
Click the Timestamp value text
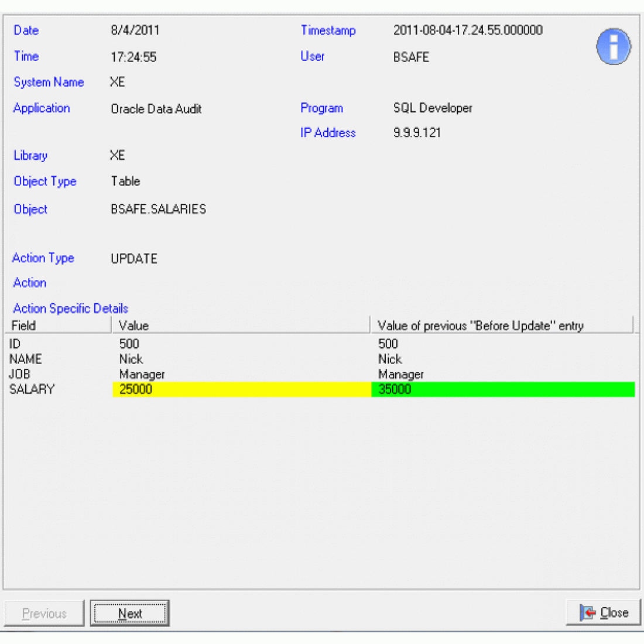[467, 30]
